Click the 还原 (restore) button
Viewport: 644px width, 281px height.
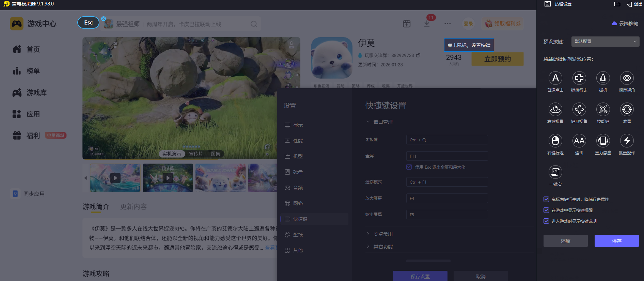(565, 241)
